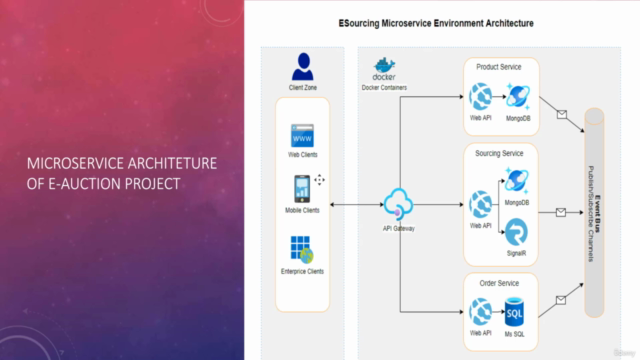Click the Docker whale logo

384,69
